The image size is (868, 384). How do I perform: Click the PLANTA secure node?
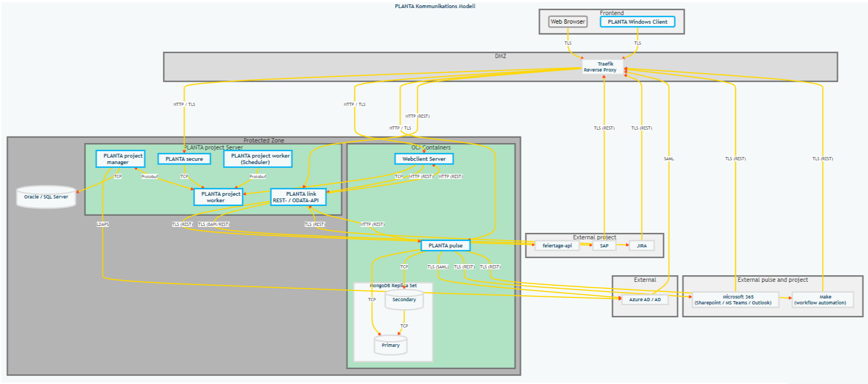(184, 159)
